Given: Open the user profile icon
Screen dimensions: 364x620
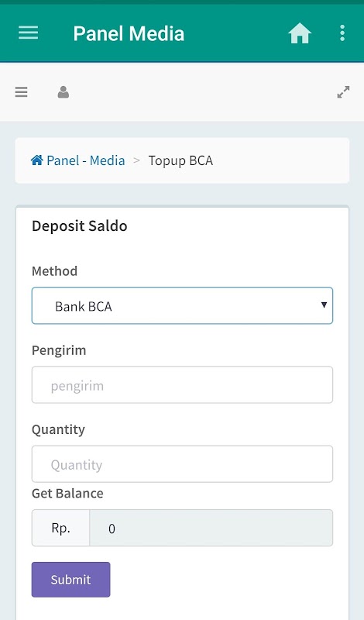Looking at the screenshot, I should click(64, 92).
